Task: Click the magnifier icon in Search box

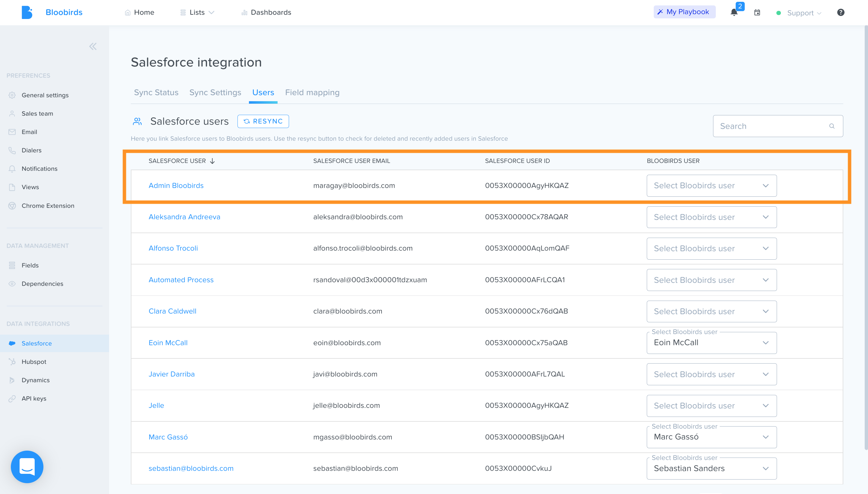Action: click(832, 126)
